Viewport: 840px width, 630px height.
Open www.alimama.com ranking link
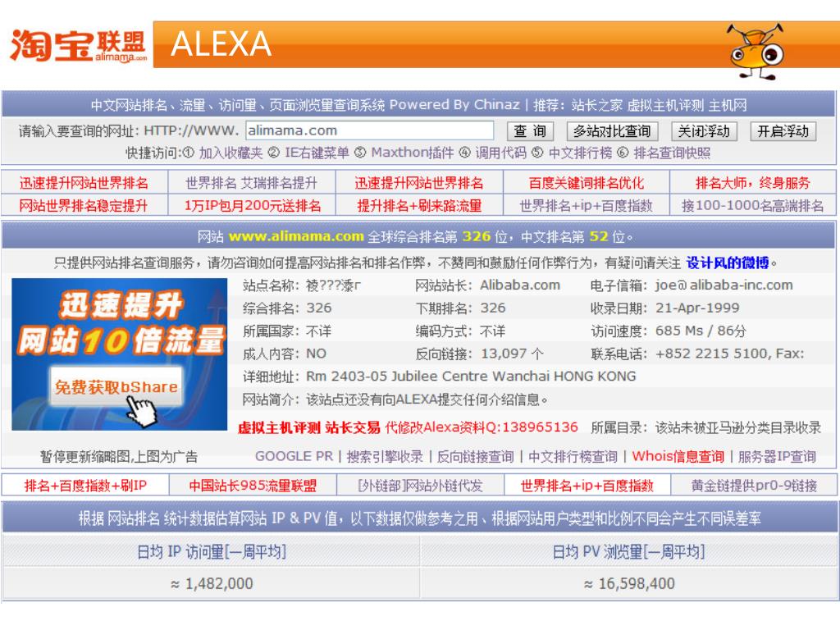(296, 236)
